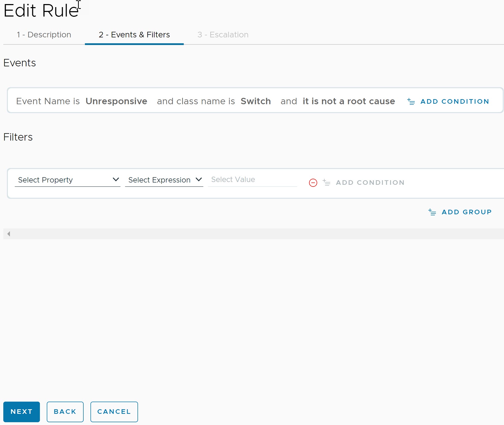Click the CANCEL button
The width and height of the screenshot is (504, 425).
114,412
